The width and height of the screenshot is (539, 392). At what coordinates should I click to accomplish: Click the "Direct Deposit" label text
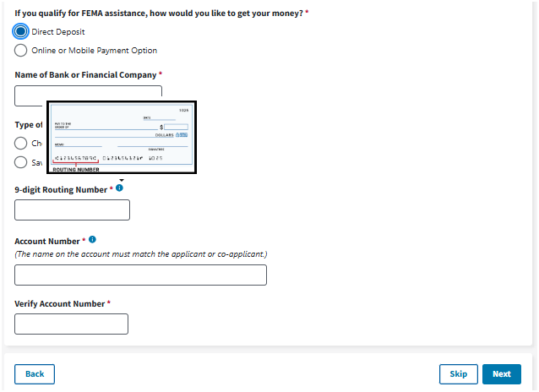[58, 31]
